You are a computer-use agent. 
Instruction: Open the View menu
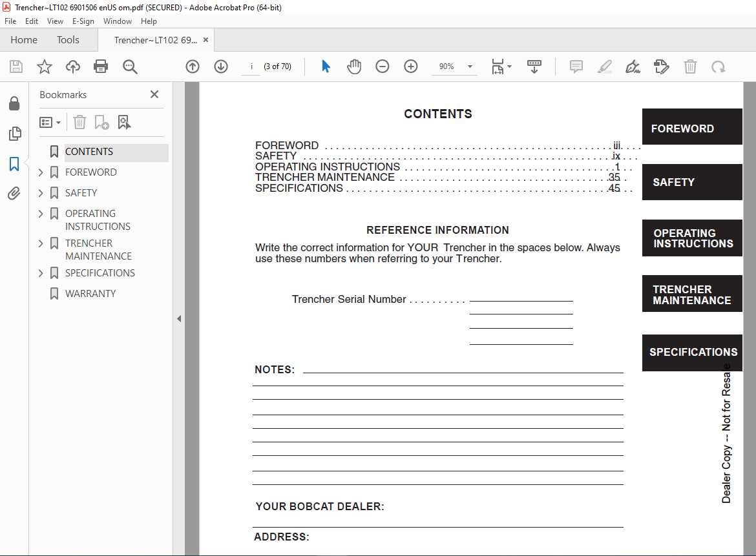click(55, 21)
